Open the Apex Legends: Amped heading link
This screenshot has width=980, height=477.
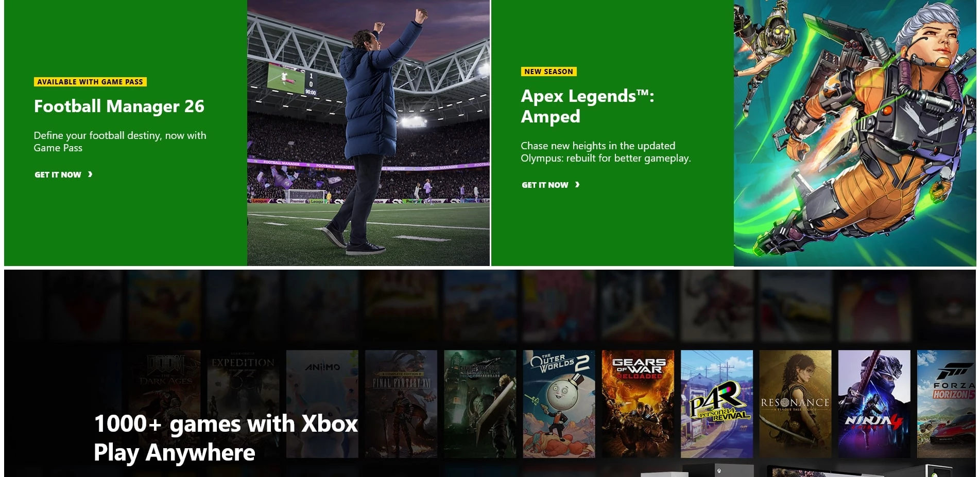point(587,105)
